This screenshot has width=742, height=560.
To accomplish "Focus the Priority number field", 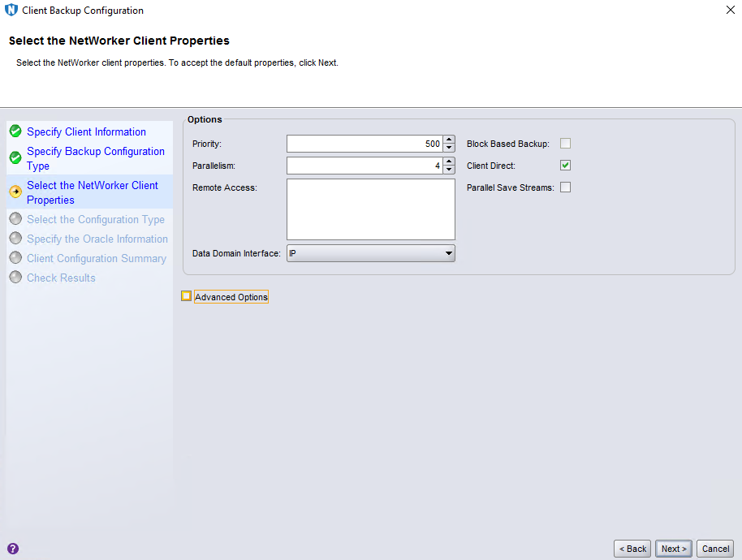I will 364,144.
